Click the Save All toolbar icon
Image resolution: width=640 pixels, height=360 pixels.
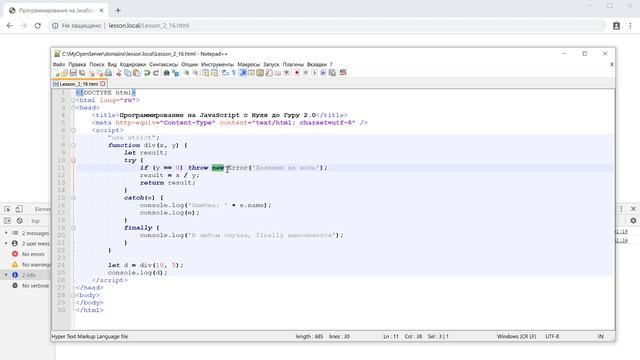pyautogui.click(x=82, y=73)
